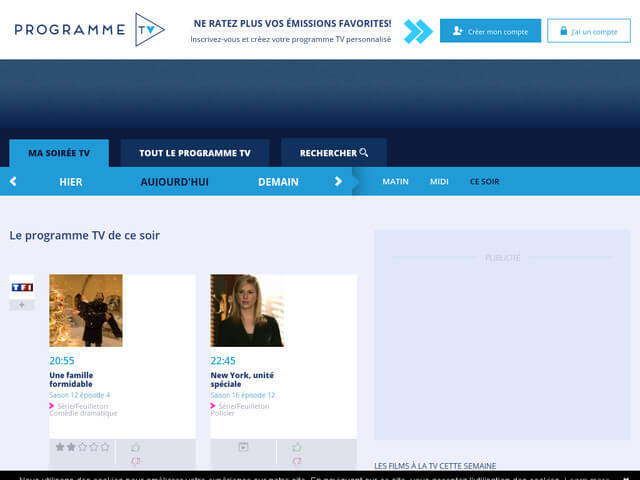Rate Une famille formidable using the stars
The image size is (640, 480).
pos(81,447)
